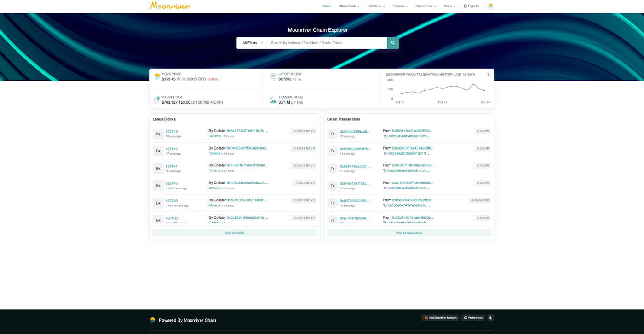The height and width of the screenshot is (334, 644).
Task: Open transaction 0xb576fd920365 hash
Action: point(355,201)
